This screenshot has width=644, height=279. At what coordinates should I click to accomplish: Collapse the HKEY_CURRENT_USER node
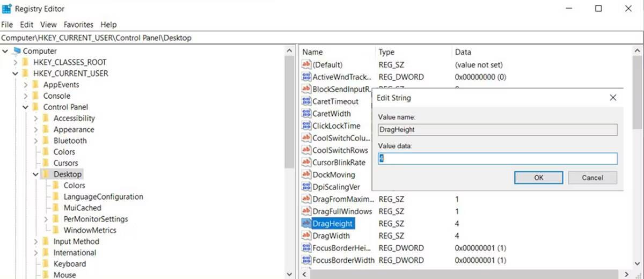pyautogui.click(x=16, y=74)
